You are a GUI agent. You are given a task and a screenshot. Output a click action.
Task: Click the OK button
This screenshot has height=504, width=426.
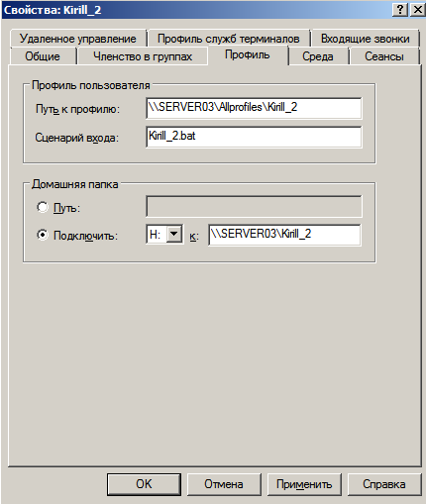pos(144,484)
